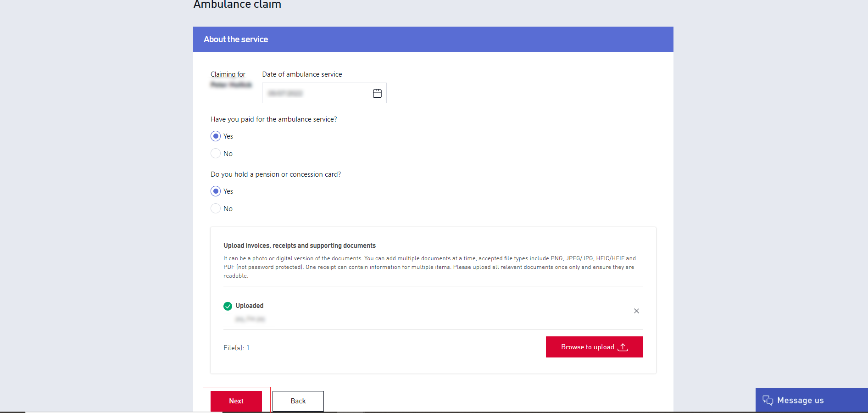Click the File(s): 1 count text

236,348
